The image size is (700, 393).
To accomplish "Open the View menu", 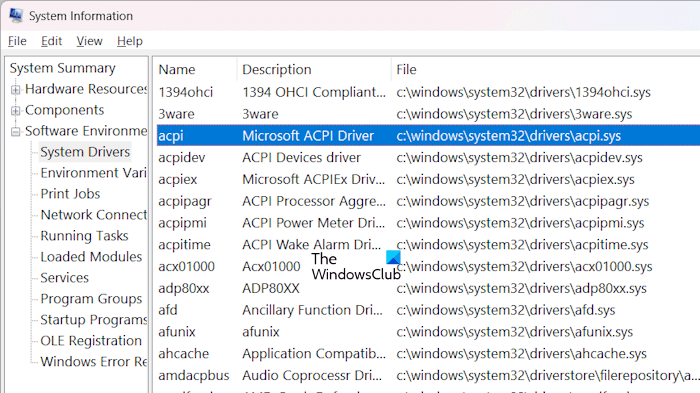I will [x=89, y=41].
